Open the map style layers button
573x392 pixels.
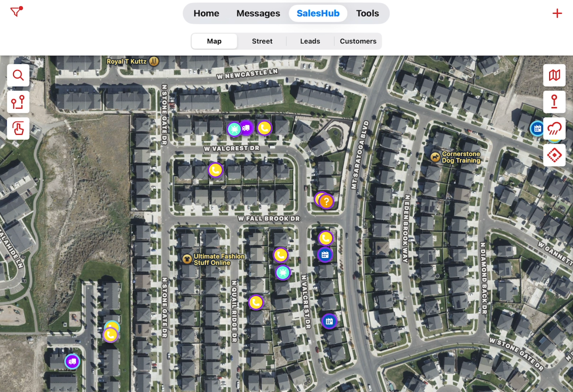coord(554,75)
